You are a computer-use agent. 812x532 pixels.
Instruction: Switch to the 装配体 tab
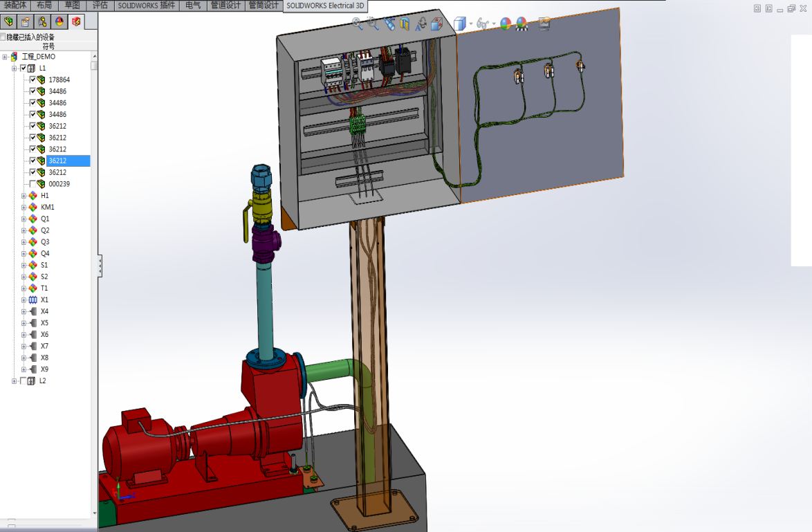tap(15, 5)
